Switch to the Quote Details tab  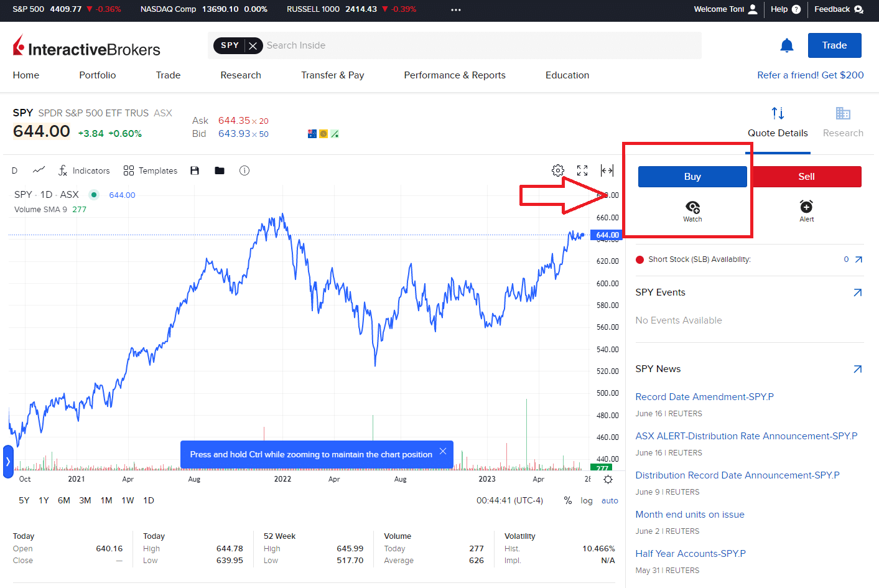(778, 123)
